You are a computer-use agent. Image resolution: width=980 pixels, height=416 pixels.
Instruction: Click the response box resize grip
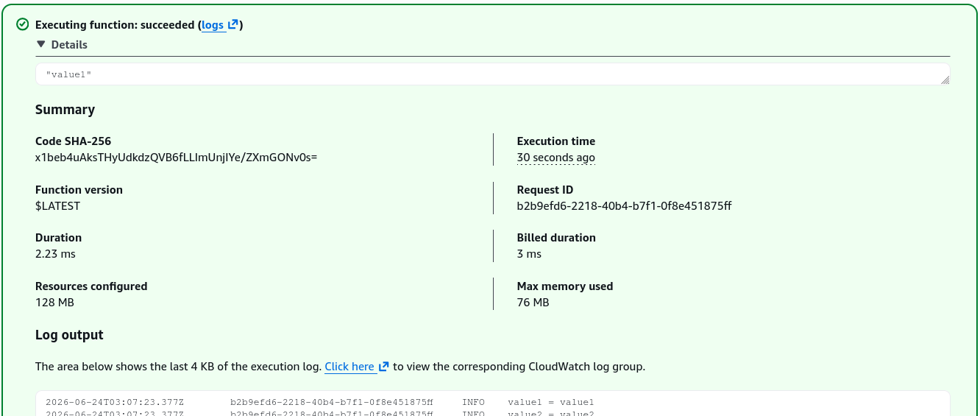click(945, 80)
